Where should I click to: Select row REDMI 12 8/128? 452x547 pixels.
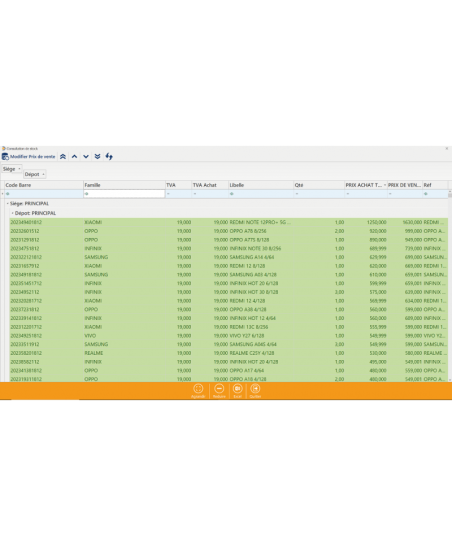(x=228, y=266)
